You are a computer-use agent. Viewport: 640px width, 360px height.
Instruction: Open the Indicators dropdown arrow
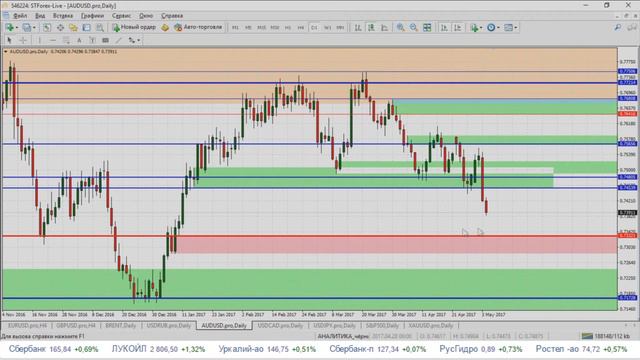click(481, 28)
